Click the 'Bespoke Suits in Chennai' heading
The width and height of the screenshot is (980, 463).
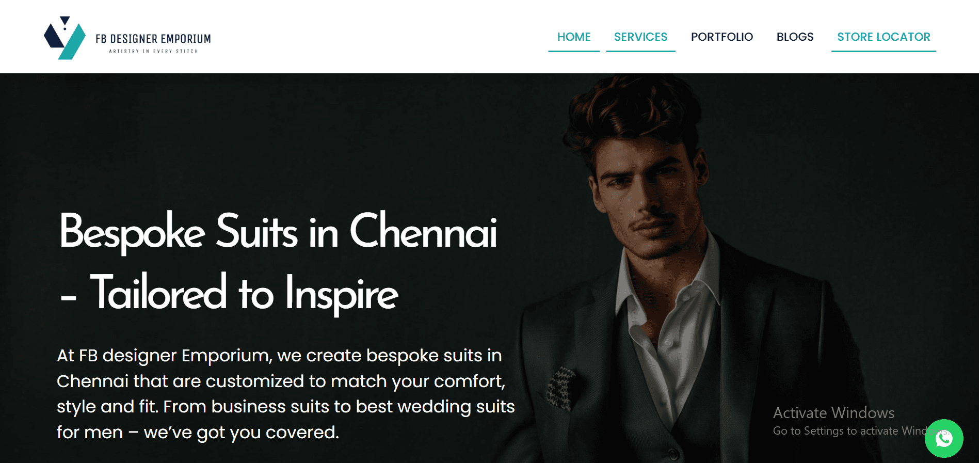pyautogui.click(x=278, y=232)
